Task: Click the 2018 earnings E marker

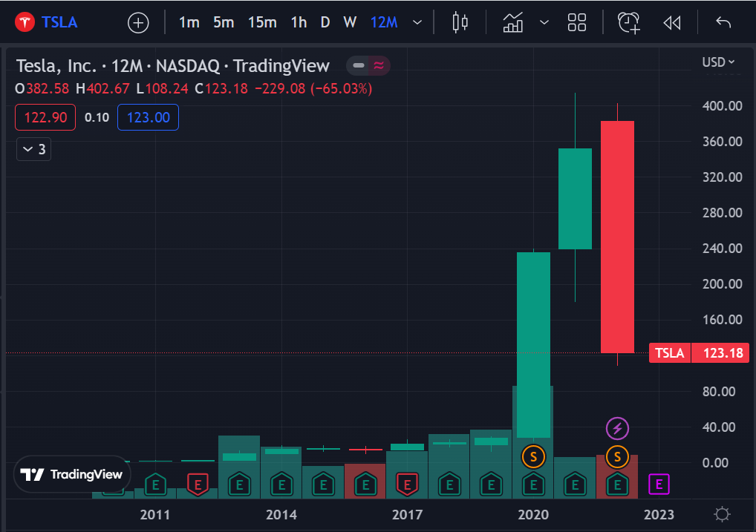Action: pos(449,485)
